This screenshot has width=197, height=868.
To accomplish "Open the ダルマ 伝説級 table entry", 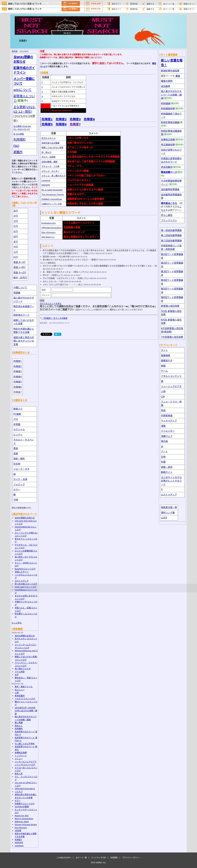I will pos(48,157).
